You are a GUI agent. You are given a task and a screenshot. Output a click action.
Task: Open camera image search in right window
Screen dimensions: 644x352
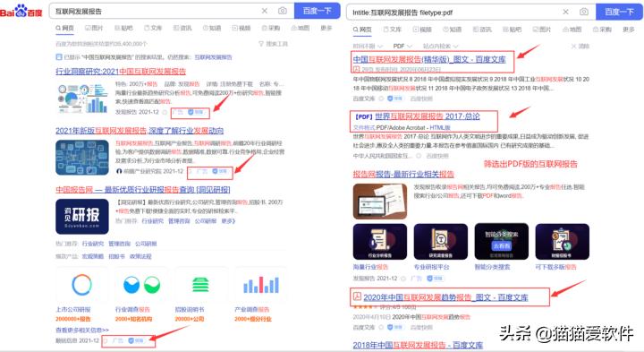pos(583,12)
